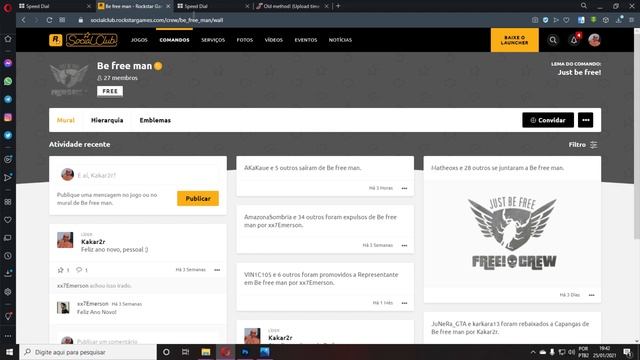Click the Just Be Free crew emblem image
Screen dimensions: 640x360
(513, 233)
